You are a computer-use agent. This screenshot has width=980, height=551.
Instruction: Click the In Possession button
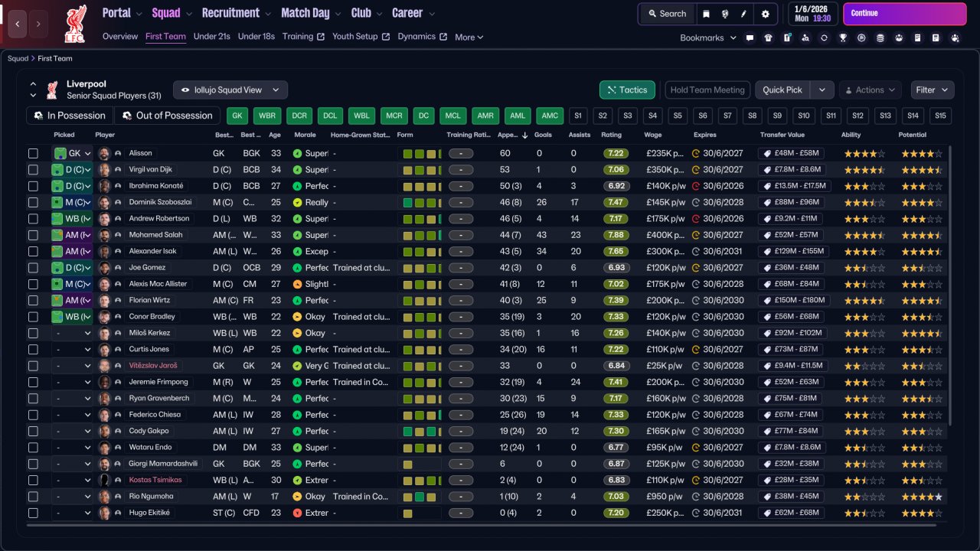[x=70, y=116]
